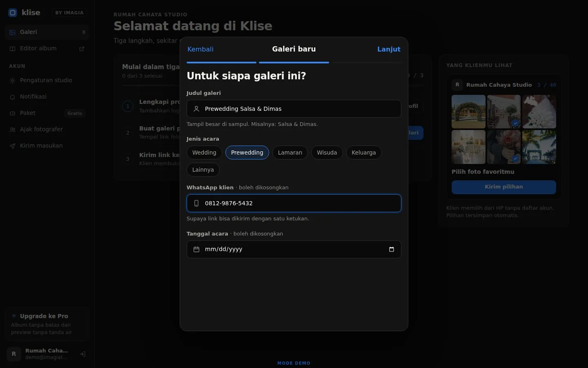
Task: Click the R account avatar in the sidebar
Action: [14, 354]
